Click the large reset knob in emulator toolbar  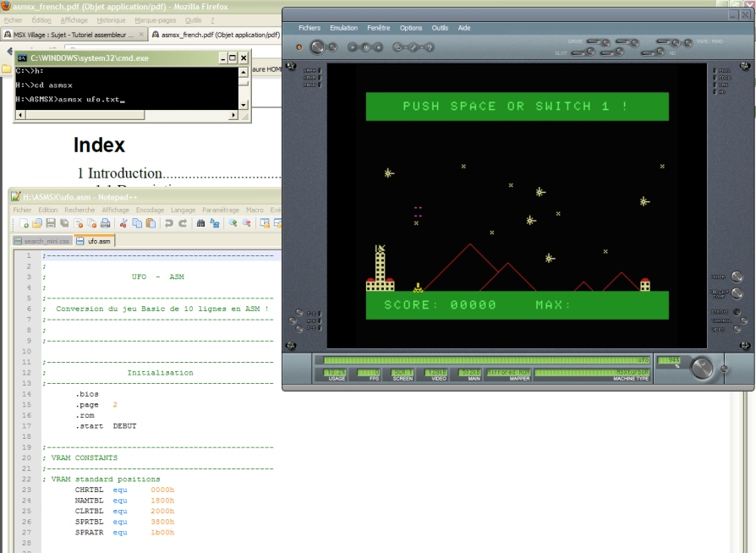317,47
